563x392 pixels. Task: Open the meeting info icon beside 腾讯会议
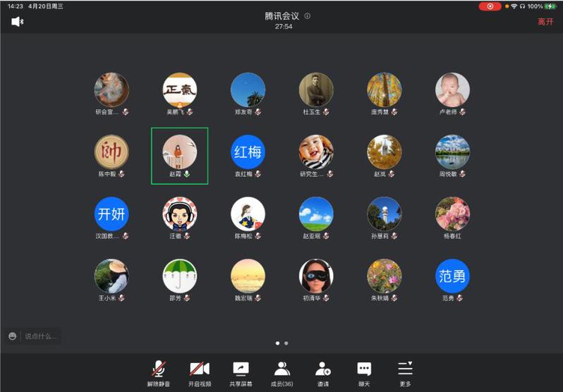click(308, 16)
